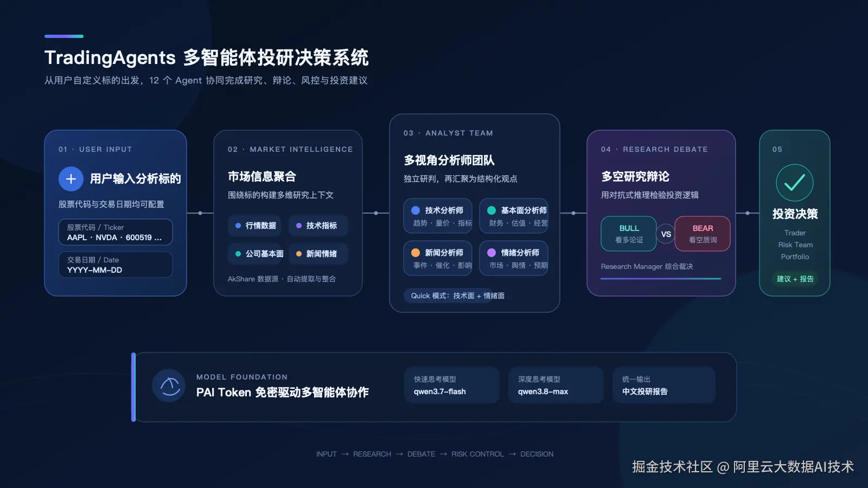Click the round PAI Token model foundation icon
This screenshot has height=488, width=868.
point(170,386)
